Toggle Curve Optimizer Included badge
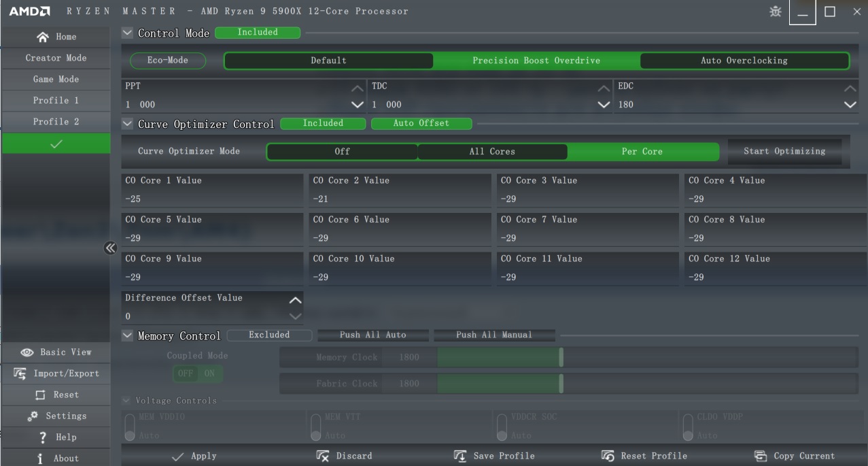Image resolution: width=868 pixels, height=466 pixels. point(323,123)
